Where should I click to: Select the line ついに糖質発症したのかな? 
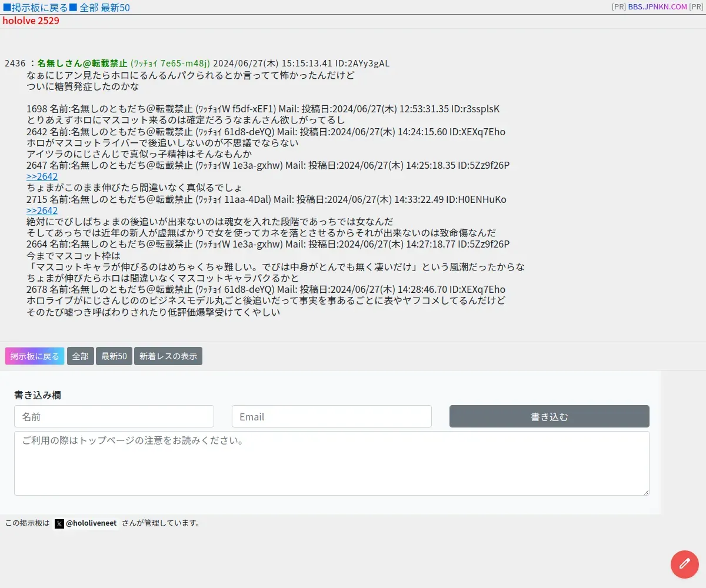[83, 86]
